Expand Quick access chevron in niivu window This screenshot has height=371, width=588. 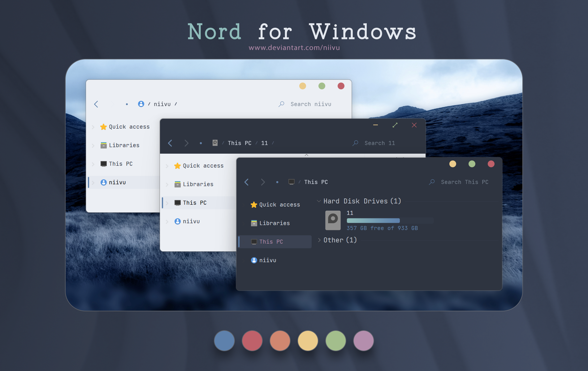(x=93, y=127)
